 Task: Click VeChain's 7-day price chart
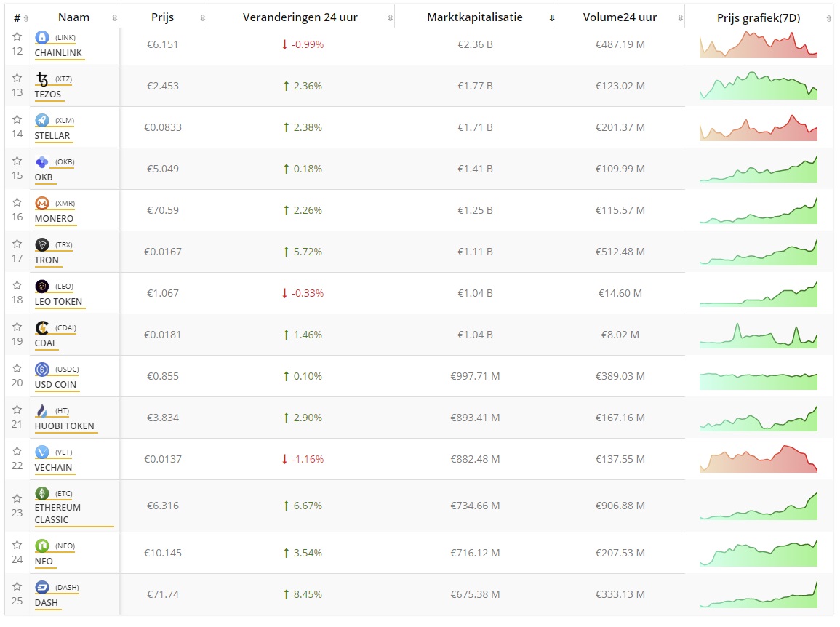click(758, 459)
